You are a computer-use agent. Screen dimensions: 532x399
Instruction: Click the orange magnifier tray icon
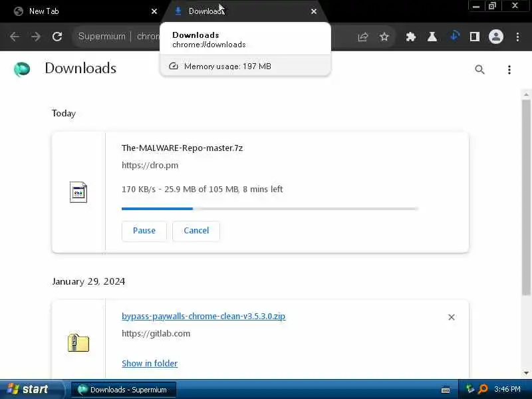pos(483,389)
